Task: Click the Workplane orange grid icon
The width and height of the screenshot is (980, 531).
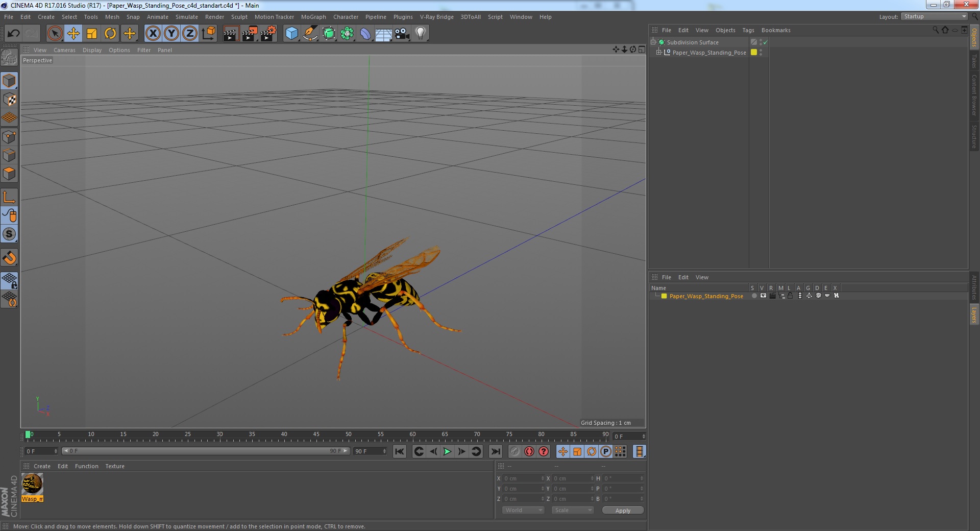Action: (x=9, y=118)
